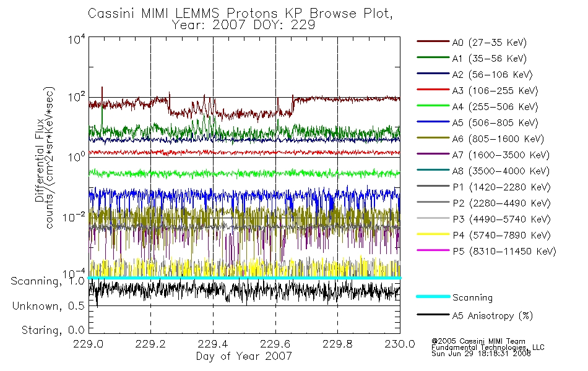Click the 'Scanning, 1.0' axis label

tap(48, 281)
